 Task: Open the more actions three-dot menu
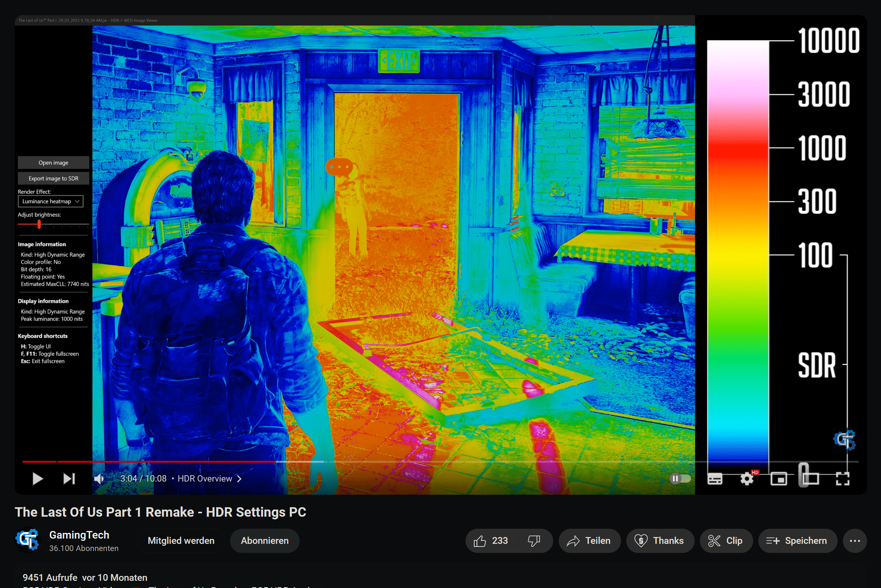[x=855, y=540]
